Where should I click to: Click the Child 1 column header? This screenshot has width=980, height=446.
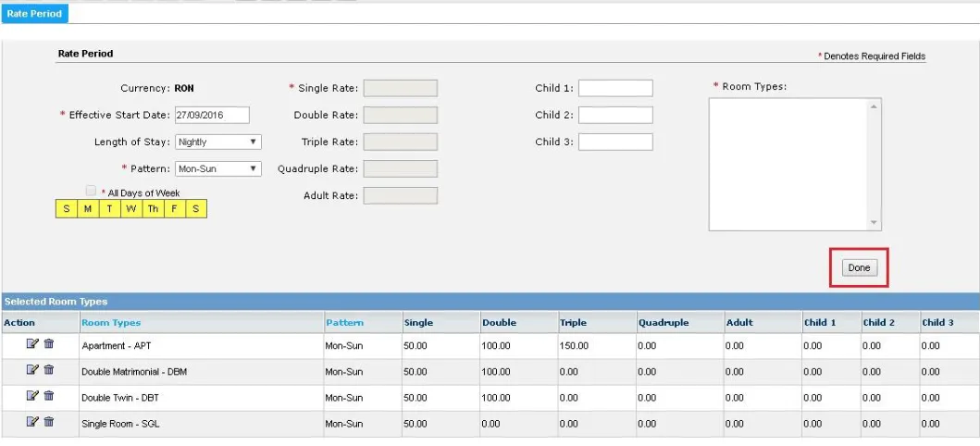[x=819, y=323]
